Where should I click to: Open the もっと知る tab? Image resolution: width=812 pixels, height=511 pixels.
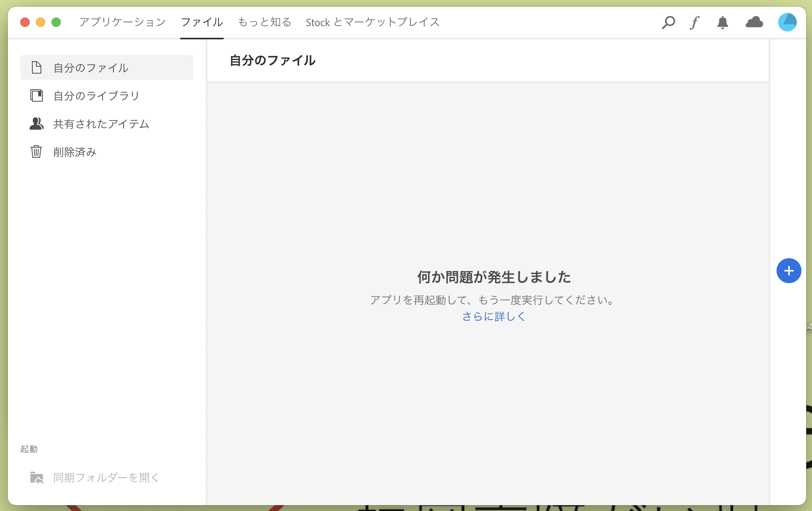point(264,22)
